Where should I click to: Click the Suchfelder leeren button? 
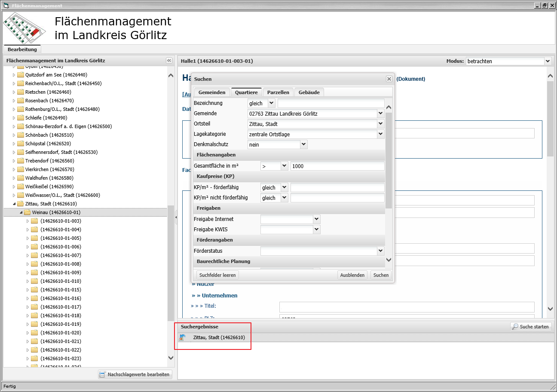[217, 275]
